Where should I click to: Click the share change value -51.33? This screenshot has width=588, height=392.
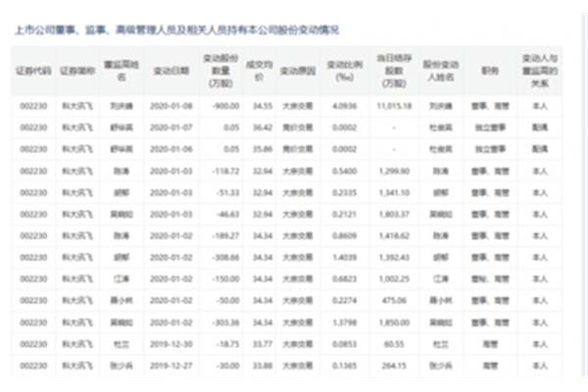[x=227, y=193]
